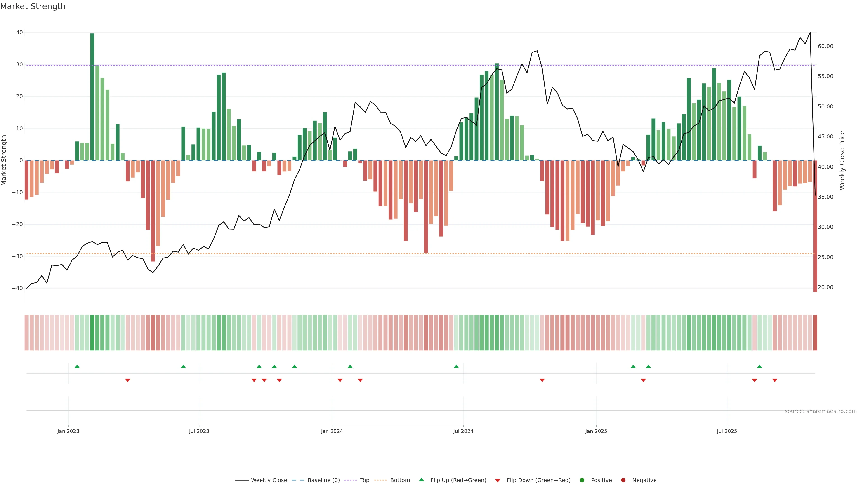Click the Positive green circle legend icon

(582, 480)
